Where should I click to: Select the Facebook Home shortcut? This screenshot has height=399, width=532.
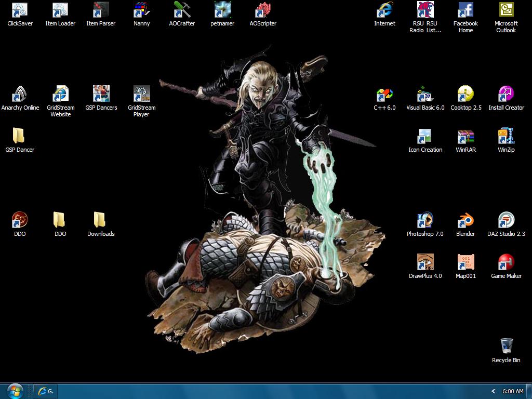pyautogui.click(x=465, y=10)
